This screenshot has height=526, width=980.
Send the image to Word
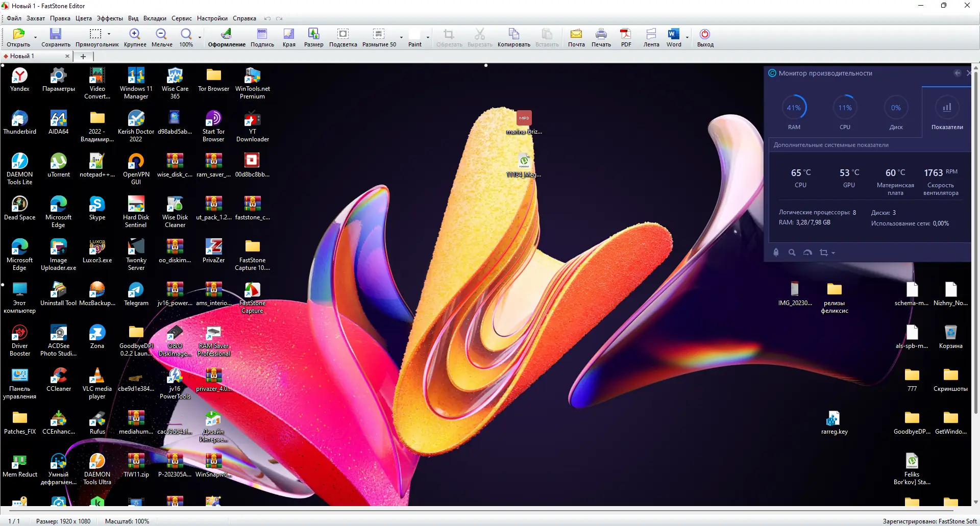(x=674, y=37)
